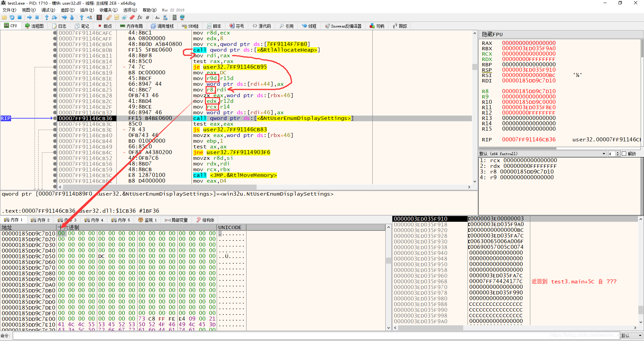Click the fx functions toolbar icon
The image size is (644, 341).
140,17
